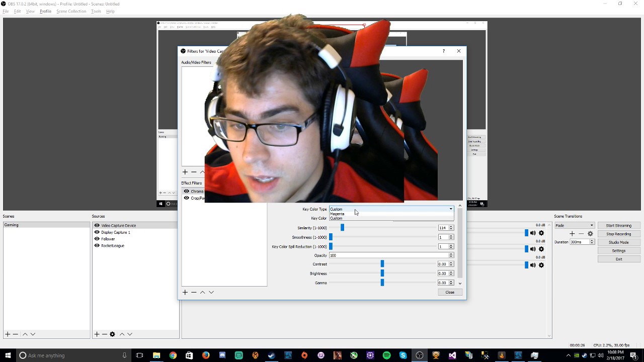Hide the RocketLeague source
This screenshot has height=362, width=644.
tap(97, 245)
